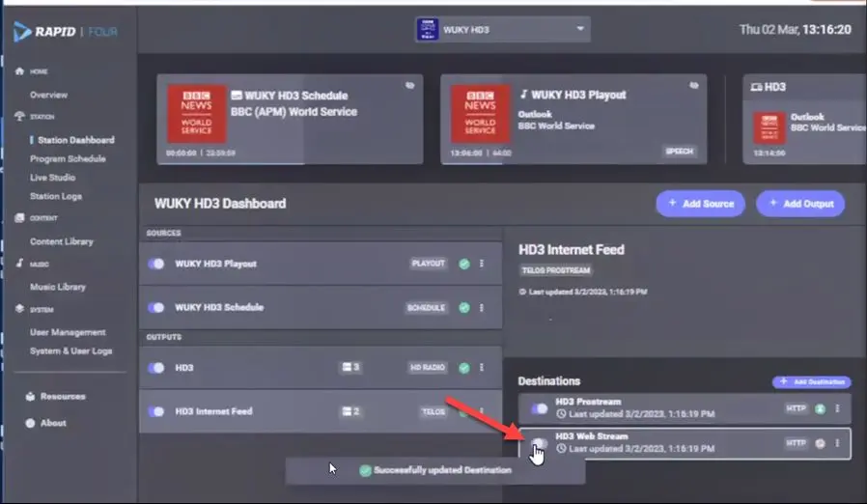Click BBC News thumbnail on Schedule card
867x504 pixels.
(197, 113)
